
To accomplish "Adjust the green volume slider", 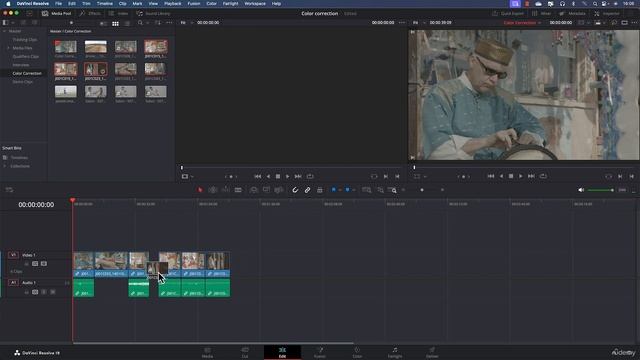I will 600,190.
